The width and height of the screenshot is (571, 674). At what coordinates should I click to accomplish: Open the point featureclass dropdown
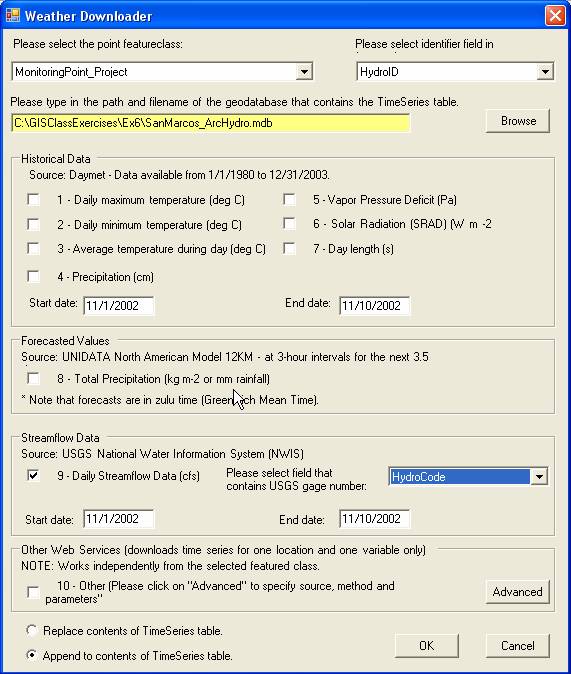[x=304, y=72]
